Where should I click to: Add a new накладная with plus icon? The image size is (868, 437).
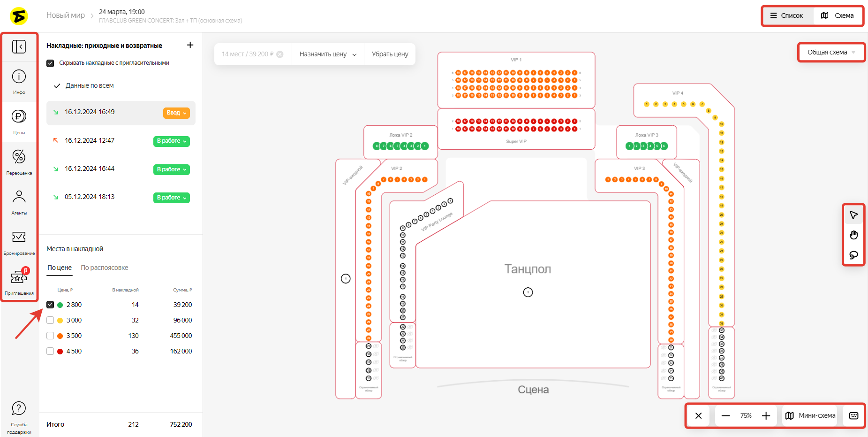[190, 45]
